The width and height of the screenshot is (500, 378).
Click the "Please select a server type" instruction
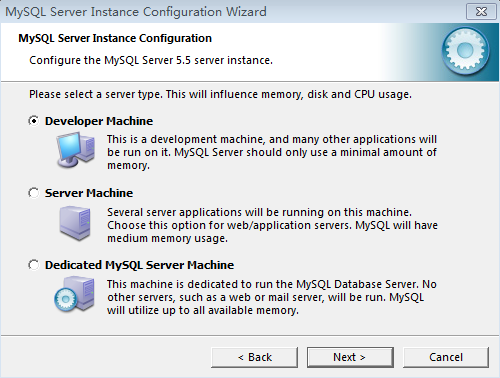[x=220, y=94]
